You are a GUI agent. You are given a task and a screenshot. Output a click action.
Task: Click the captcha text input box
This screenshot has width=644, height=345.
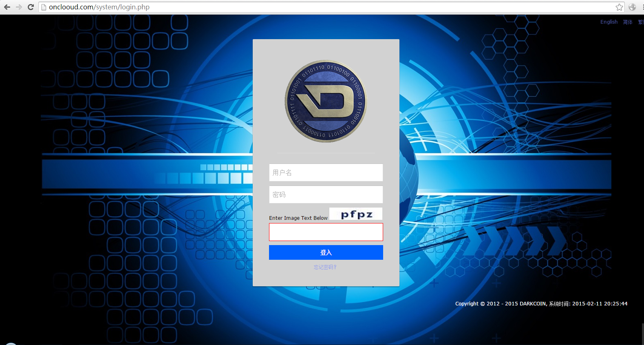coord(326,232)
